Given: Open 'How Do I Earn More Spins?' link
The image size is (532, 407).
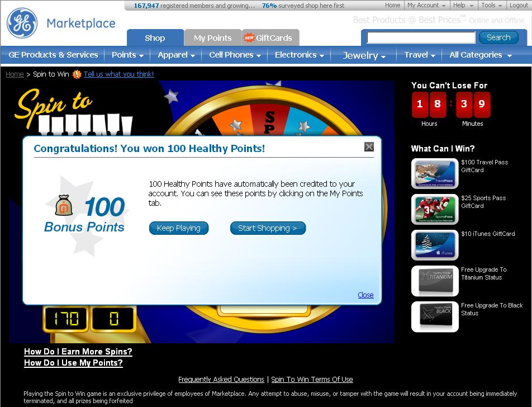Looking at the screenshot, I should point(78,352).
